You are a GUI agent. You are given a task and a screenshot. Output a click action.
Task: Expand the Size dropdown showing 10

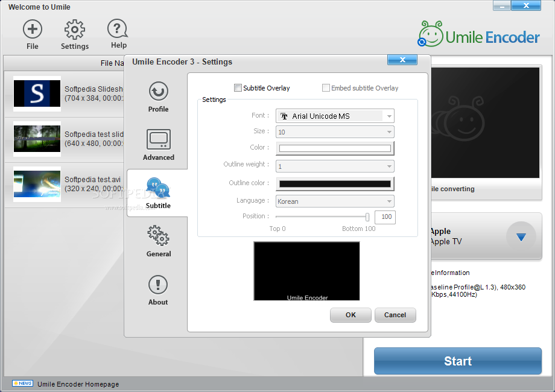(335, 132)
